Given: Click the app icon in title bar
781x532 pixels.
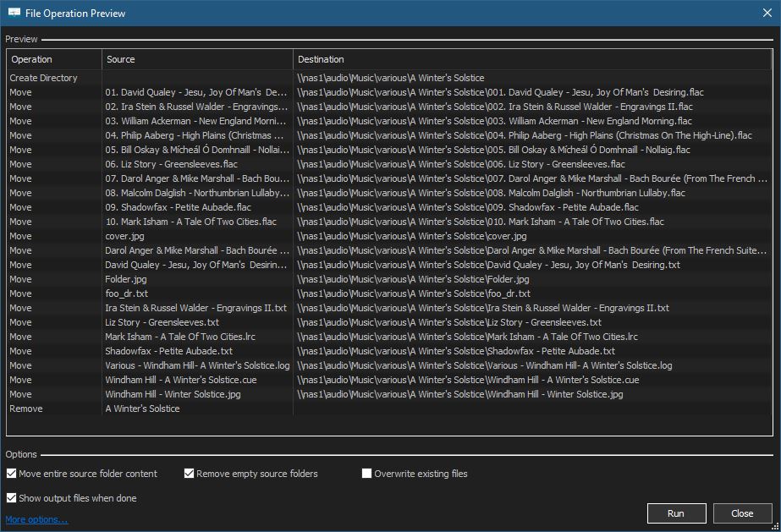Looking at the screenshot, I should pyautogui.click(x=14, y=13).
